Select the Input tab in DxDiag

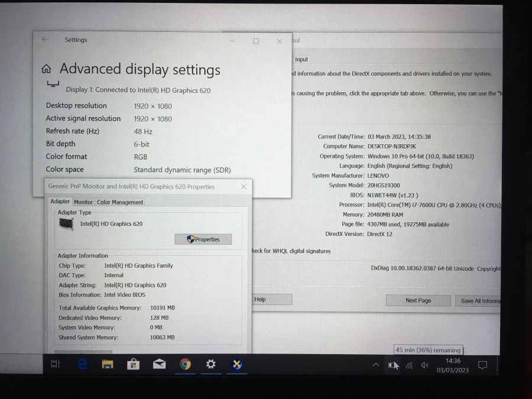coord(301,60)
